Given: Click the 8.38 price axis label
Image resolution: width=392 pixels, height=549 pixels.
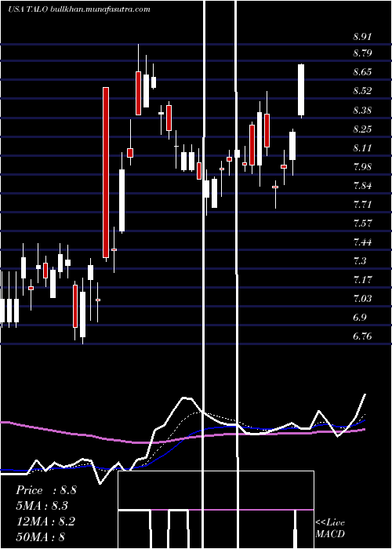Looking at the screenshot, I should coord(362,111).
